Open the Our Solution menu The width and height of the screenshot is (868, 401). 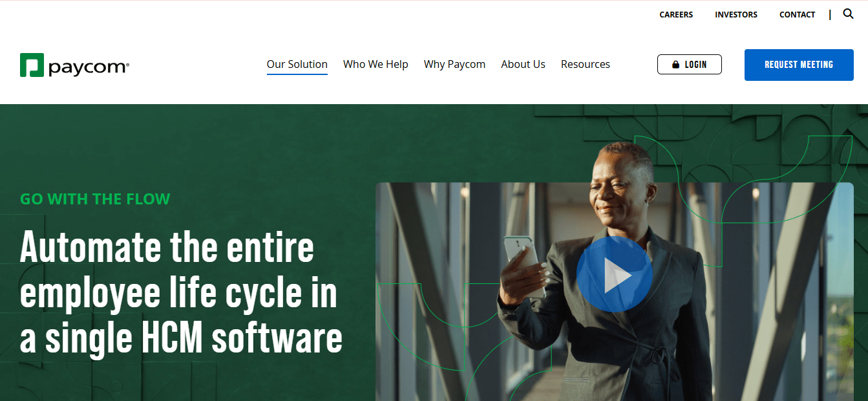(297, 64)
